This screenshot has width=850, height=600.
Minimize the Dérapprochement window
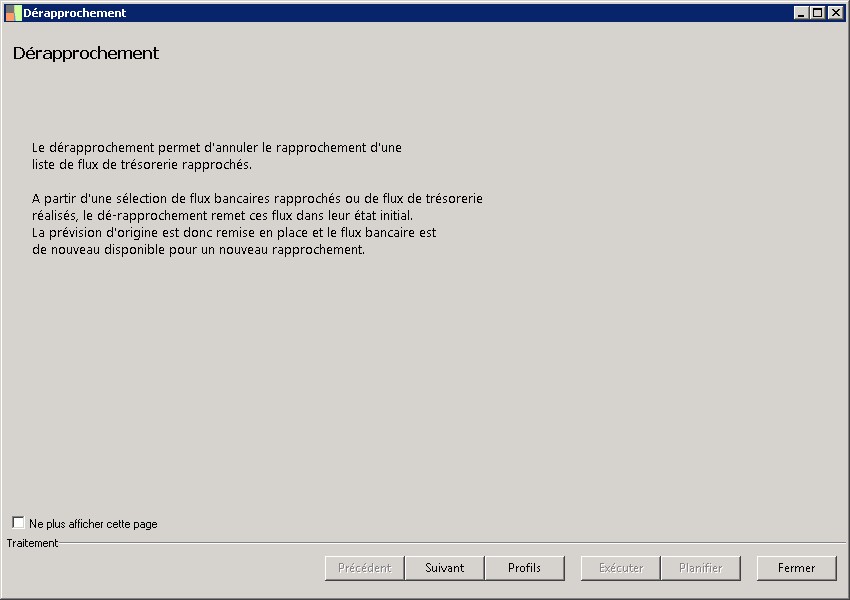pos(801,12)
